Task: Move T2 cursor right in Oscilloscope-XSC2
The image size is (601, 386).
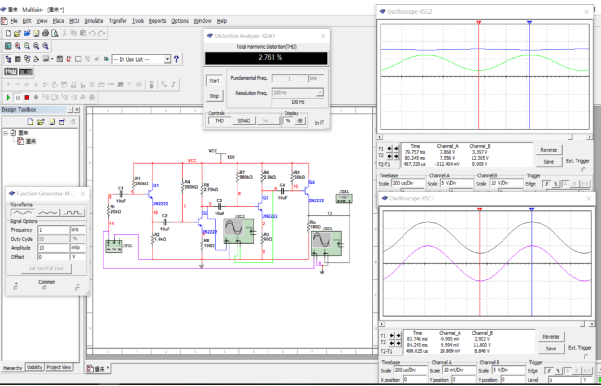Action: tap(396, 156)
